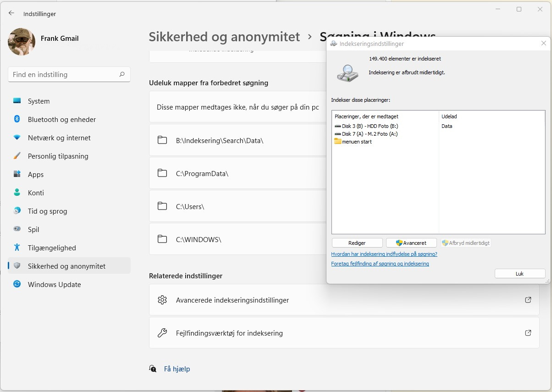Click the Tilgængelighed accessibility icon

pyautogui.click(x=17, y=248)
